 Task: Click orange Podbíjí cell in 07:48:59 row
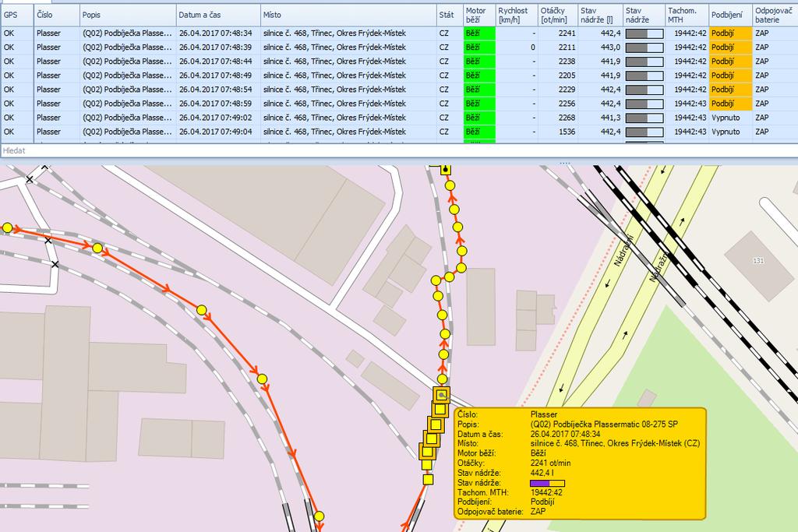pos(730,104)
